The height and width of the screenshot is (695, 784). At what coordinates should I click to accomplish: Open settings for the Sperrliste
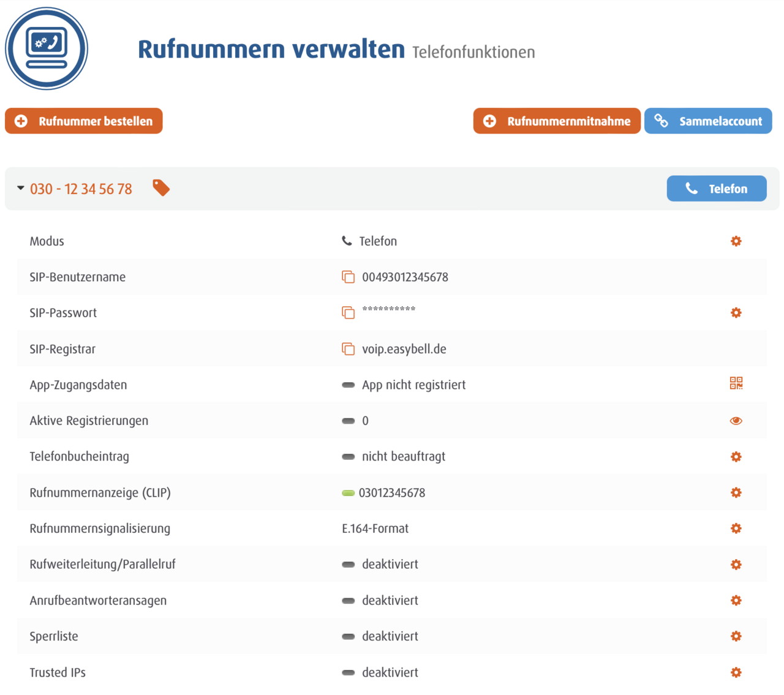[x=736, y=636]
